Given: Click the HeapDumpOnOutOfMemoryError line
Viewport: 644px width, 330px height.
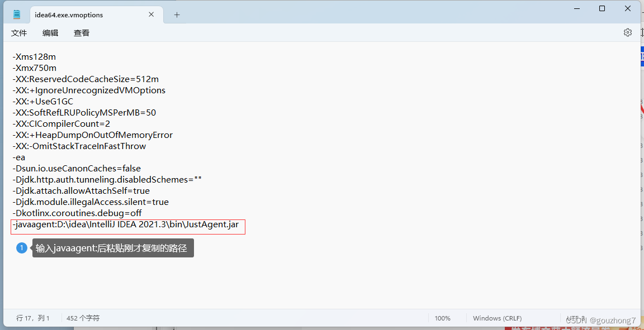Looking at the screenshot, I should 92,135.
